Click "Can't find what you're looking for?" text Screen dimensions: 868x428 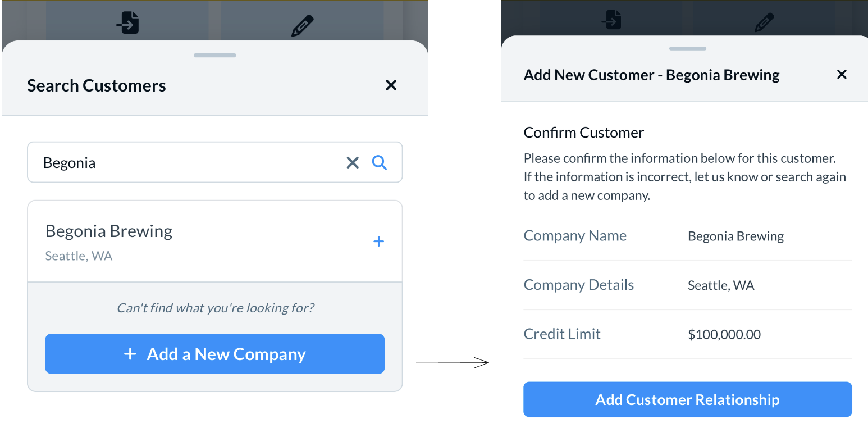pos(215,308)
